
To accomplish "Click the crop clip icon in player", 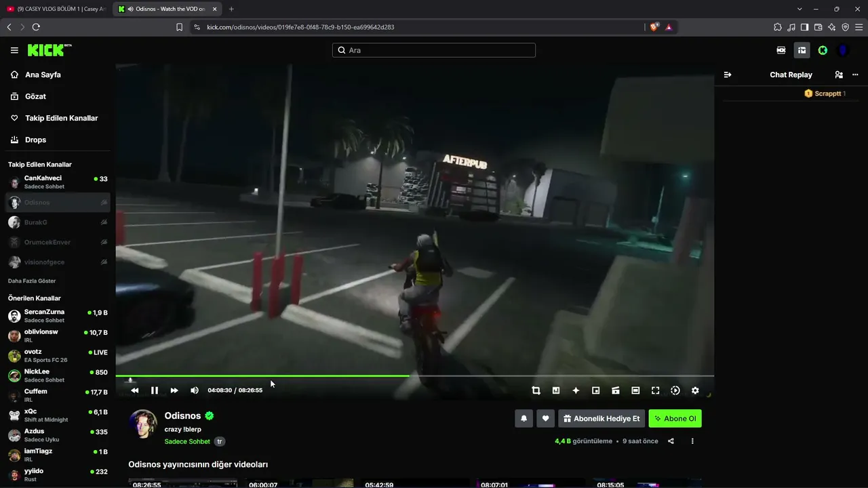I will [x=536, y=390].
